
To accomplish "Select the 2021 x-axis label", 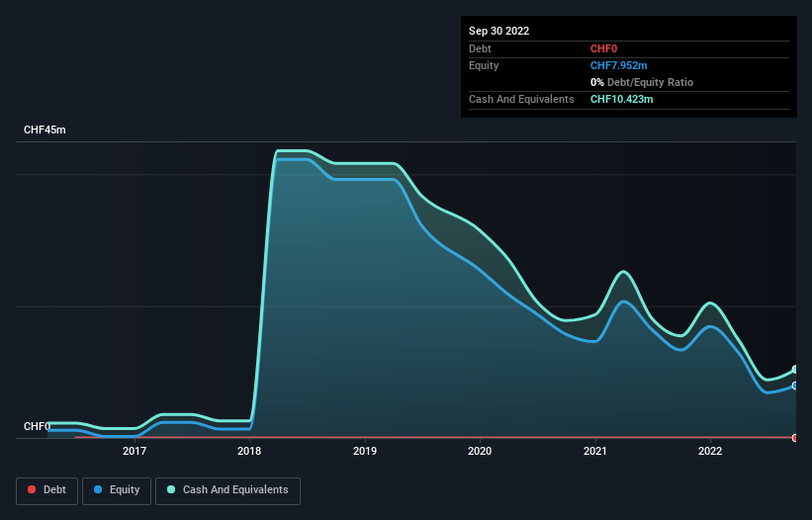I will click(x=595, y=451).
